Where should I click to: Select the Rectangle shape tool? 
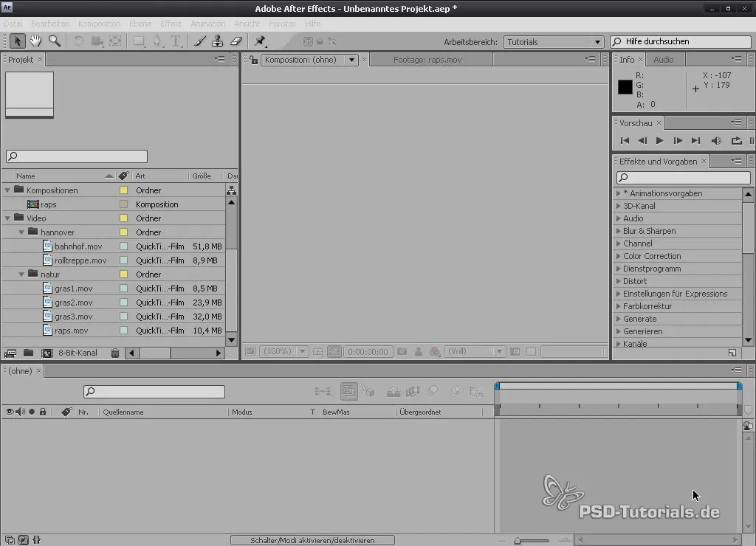(x=139, y=41)
